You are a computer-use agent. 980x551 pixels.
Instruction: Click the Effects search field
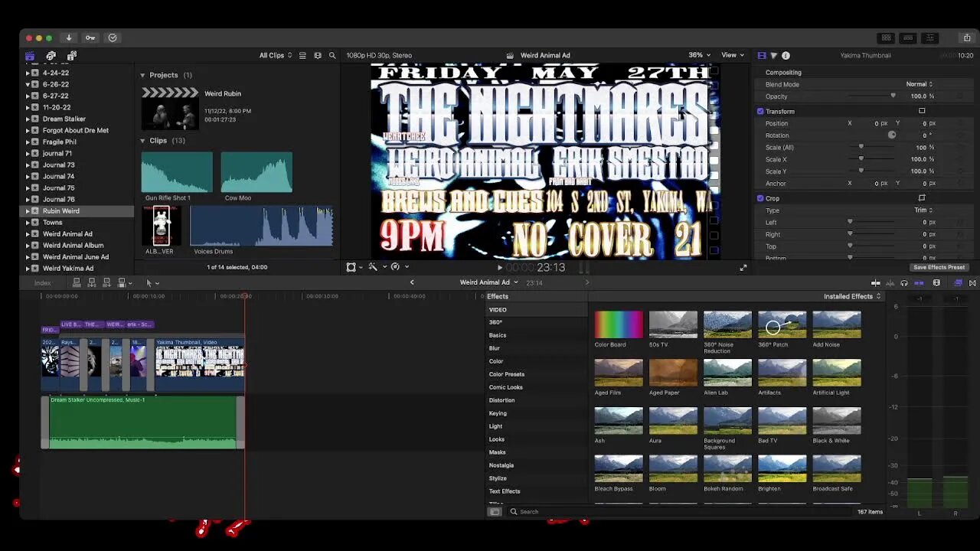click(x=681, y=511)
